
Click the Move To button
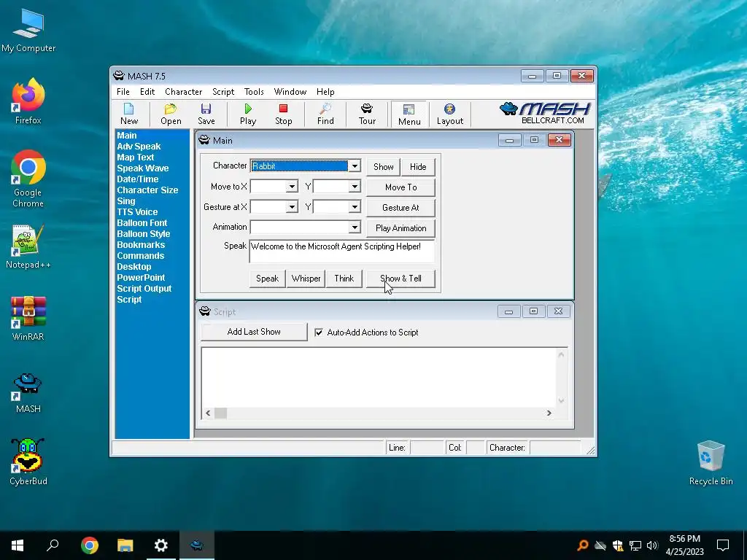coord(400,187)
